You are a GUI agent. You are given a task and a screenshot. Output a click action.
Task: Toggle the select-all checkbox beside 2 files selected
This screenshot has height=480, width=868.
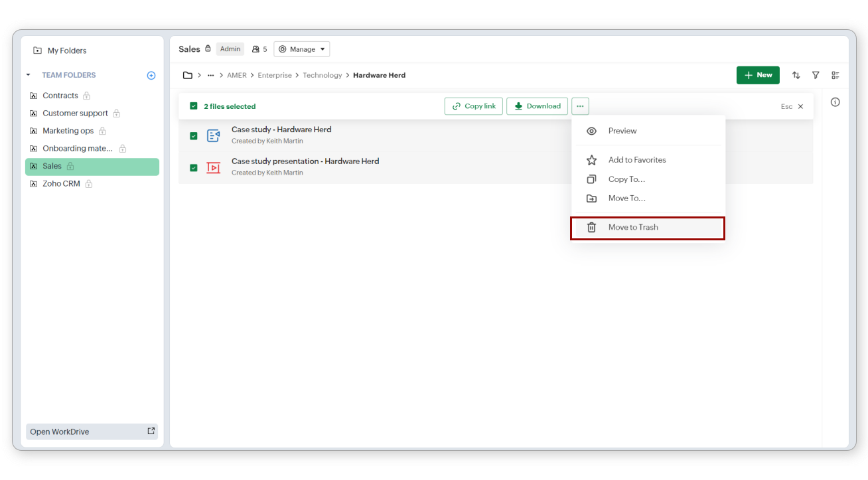(194, 106)
